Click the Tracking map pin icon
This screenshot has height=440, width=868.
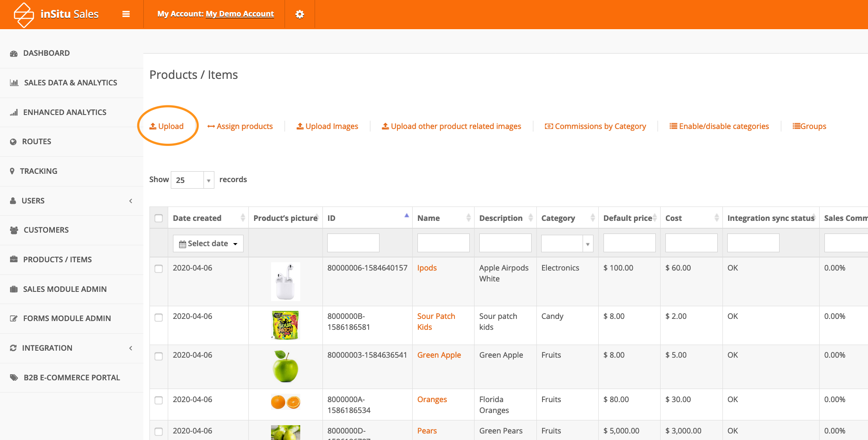pos(12,171)
